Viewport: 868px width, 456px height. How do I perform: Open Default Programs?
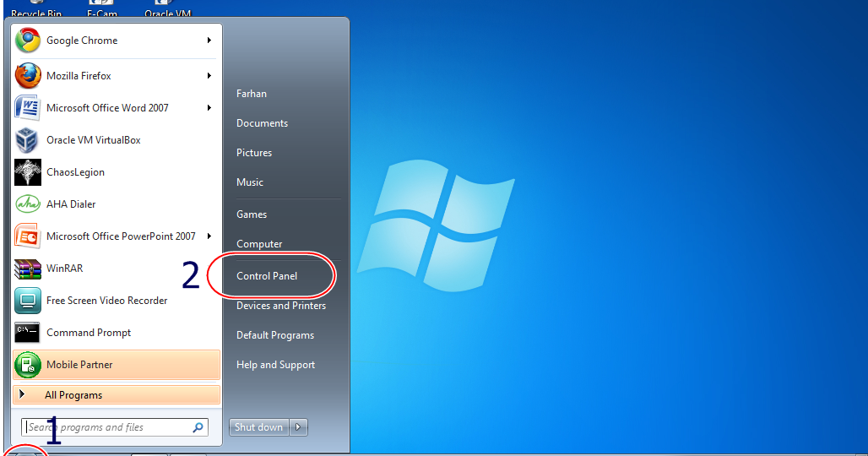tap(275, 334)
